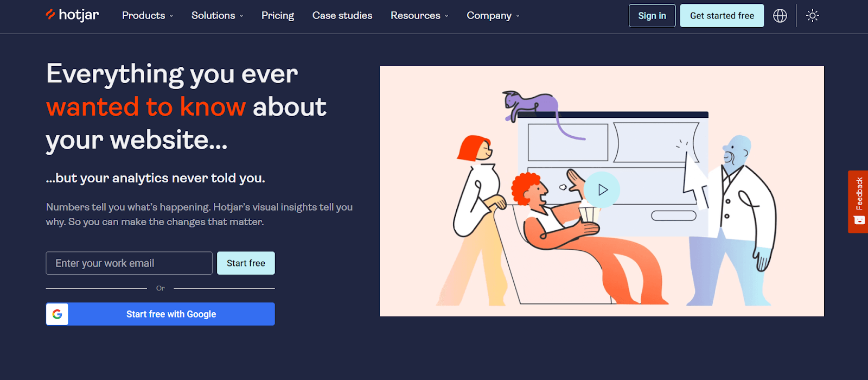Open the globe language selector
Viewport: 868px width, 380px height.
(780, 16)
